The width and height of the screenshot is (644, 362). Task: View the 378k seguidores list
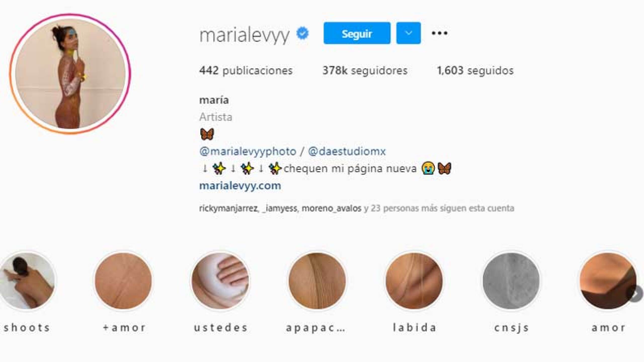click(365, 70)
